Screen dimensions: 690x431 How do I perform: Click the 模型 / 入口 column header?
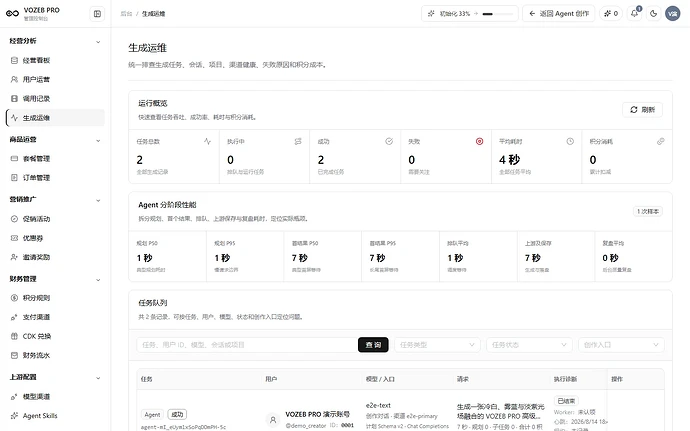click(x=380, y=379)
